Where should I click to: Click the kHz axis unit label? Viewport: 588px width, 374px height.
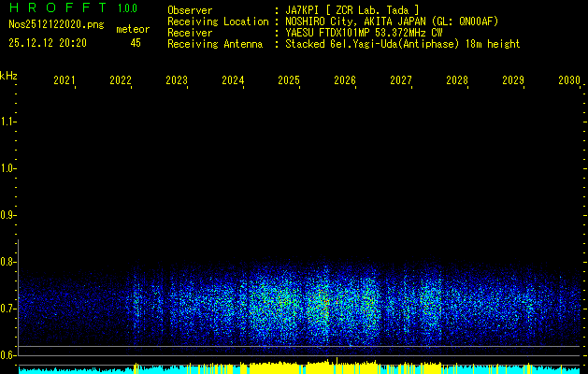(x=8, y=75)
